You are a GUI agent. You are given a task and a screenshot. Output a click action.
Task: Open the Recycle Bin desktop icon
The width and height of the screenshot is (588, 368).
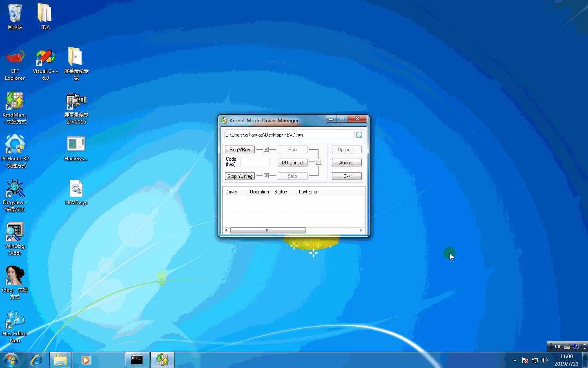(15, 16)
